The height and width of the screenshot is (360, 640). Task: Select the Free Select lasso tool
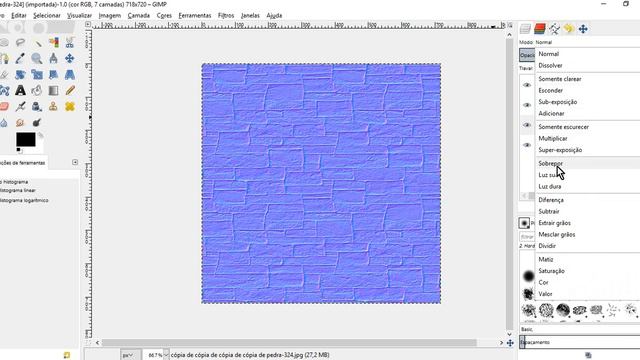tap(20, 42)
